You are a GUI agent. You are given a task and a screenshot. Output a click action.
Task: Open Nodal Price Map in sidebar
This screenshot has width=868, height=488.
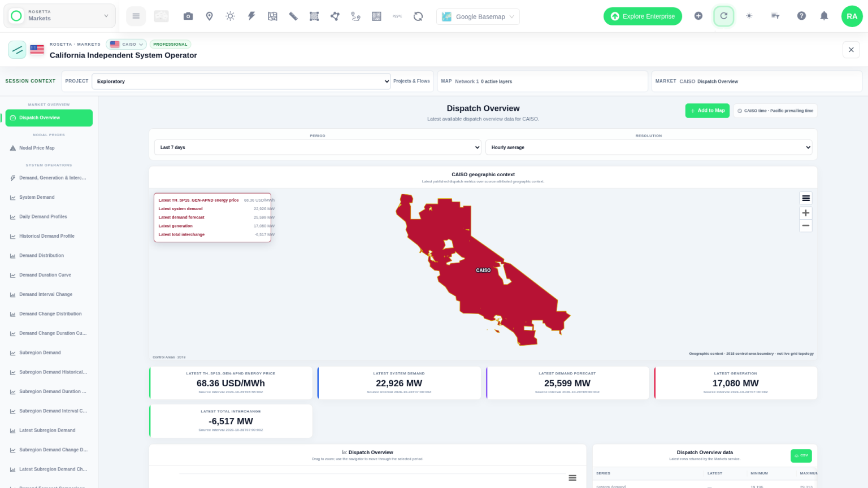(x=49, y=148)
